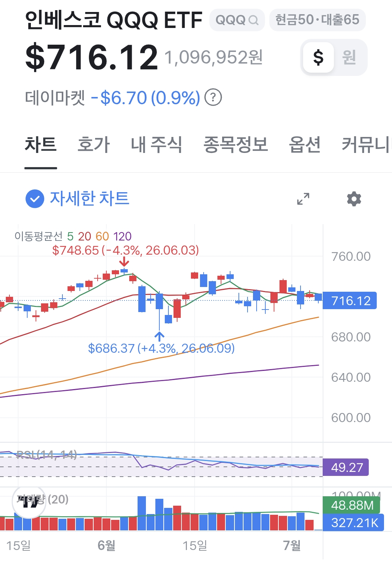
Task: Tap the volume 48.88M label
Action: pos(351,505)
